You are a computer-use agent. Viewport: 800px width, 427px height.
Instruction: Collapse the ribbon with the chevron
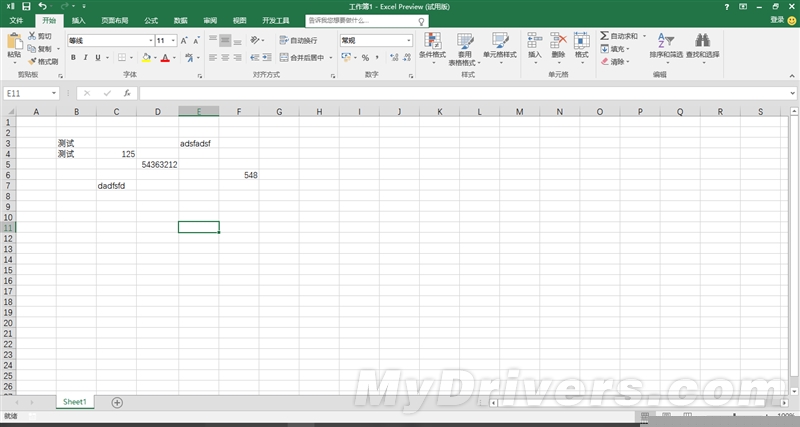pos(792,76)
